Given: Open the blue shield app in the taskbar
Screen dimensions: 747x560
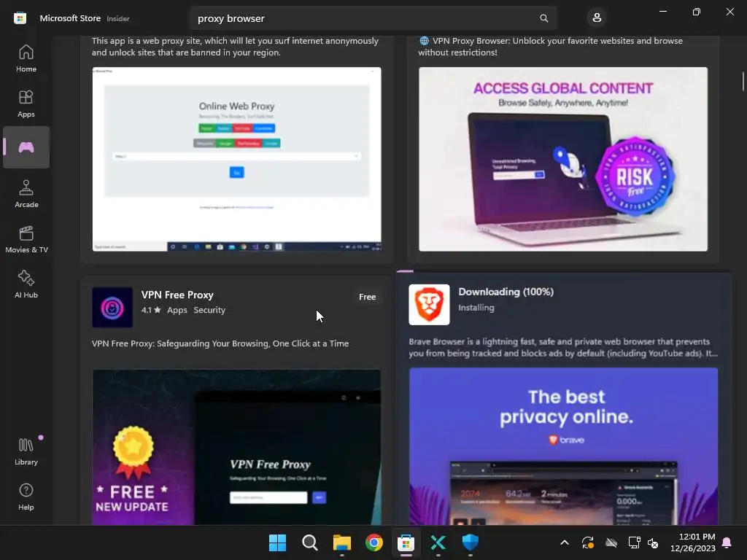Looking at the screenshot, I should (x=471, y=542).
